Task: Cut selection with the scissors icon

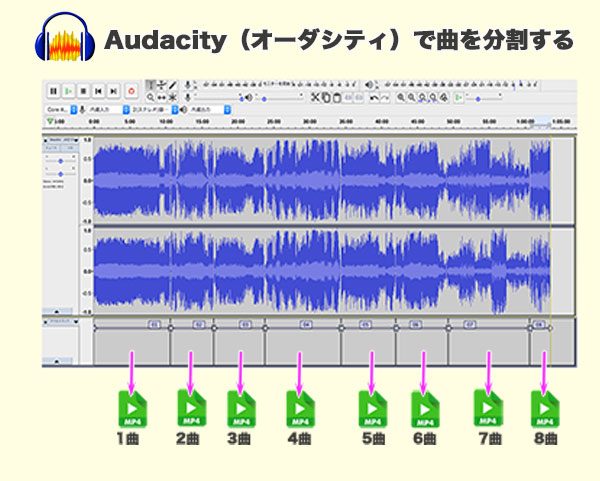Action: click(315, 97)
